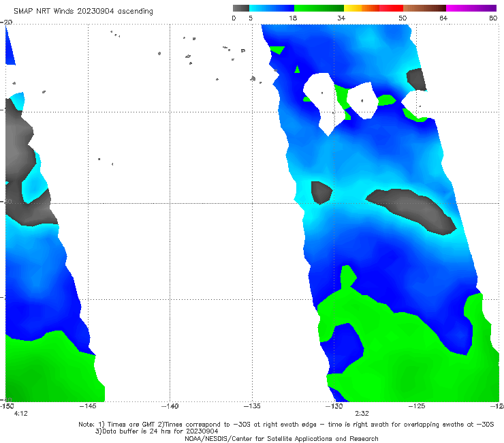Click the red segment of the color bar

(x=391, y=8)
